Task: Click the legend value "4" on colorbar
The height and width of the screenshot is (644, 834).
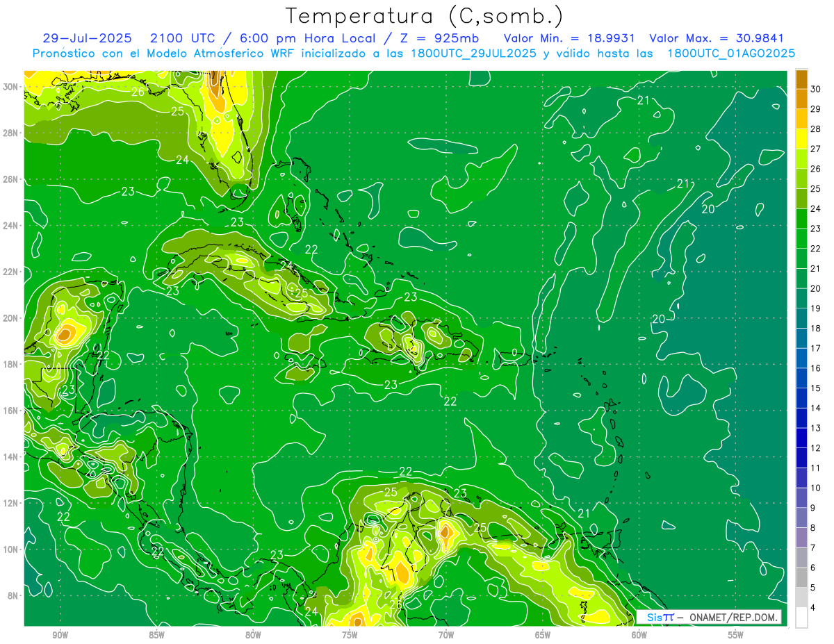Action: (814, 607)
